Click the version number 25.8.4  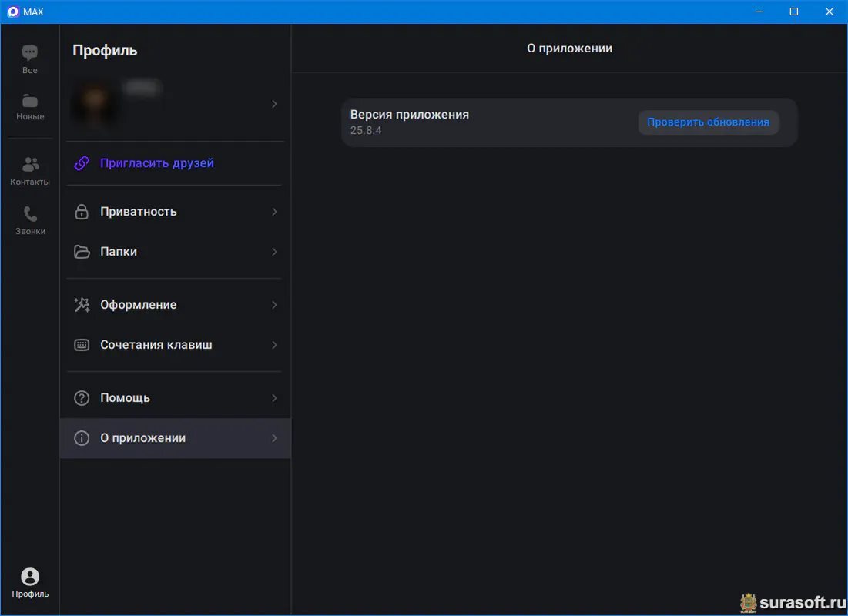[x=366, y=130]
